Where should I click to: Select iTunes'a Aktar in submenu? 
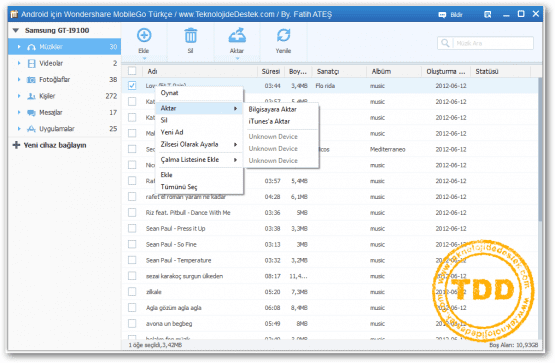[281, 121]
